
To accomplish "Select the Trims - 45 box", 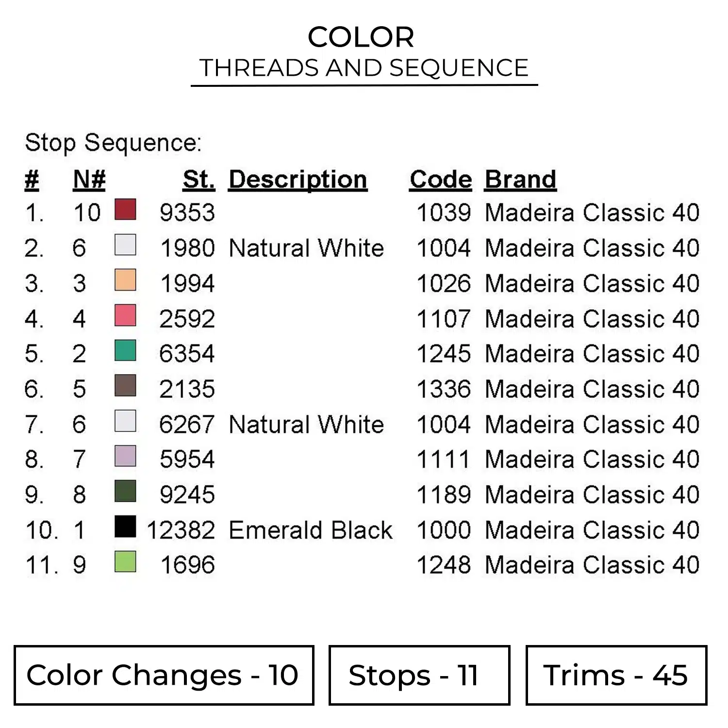I will [x=616, y=675].
